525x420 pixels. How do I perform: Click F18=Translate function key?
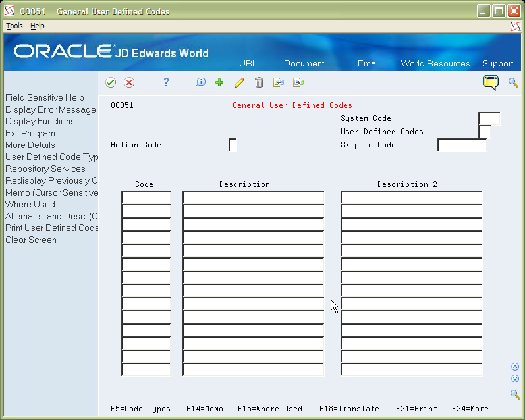pos(349,409)
